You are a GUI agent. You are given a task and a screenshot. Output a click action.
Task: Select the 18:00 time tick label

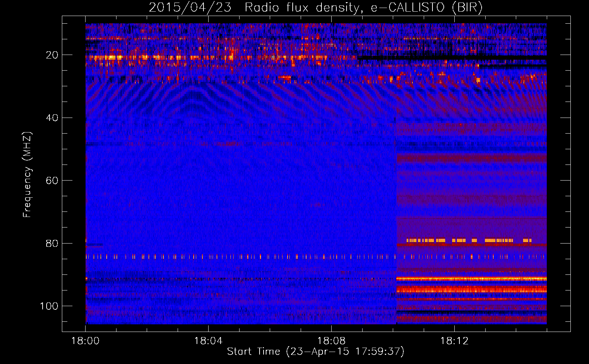click(x=86, y=341)
